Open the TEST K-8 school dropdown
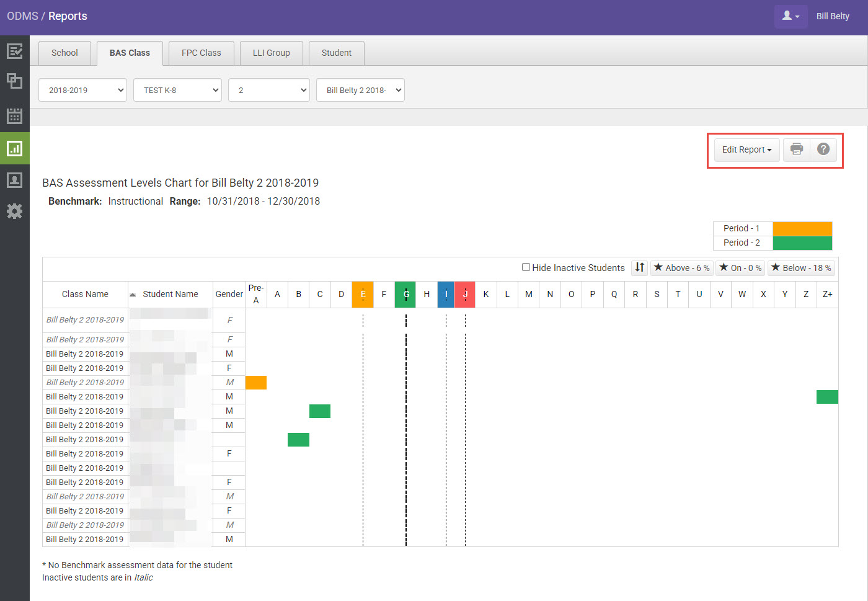The width and height of the screenshot is (868, 601). [177, 90]
